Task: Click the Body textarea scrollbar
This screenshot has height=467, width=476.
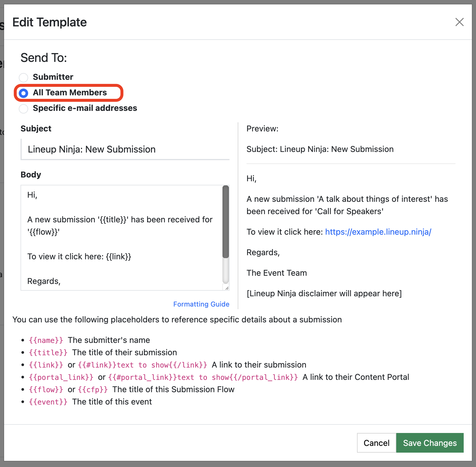Action: coord(225,222)
